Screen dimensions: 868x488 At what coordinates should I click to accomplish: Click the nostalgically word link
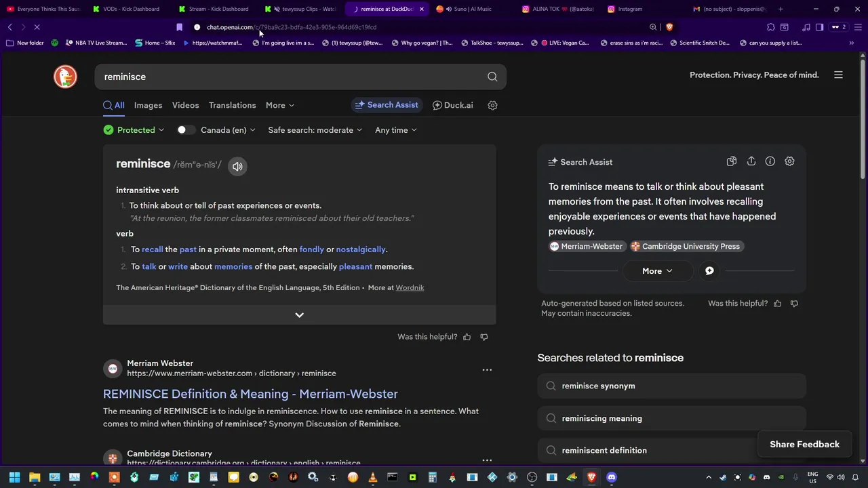tap(361, 249)
